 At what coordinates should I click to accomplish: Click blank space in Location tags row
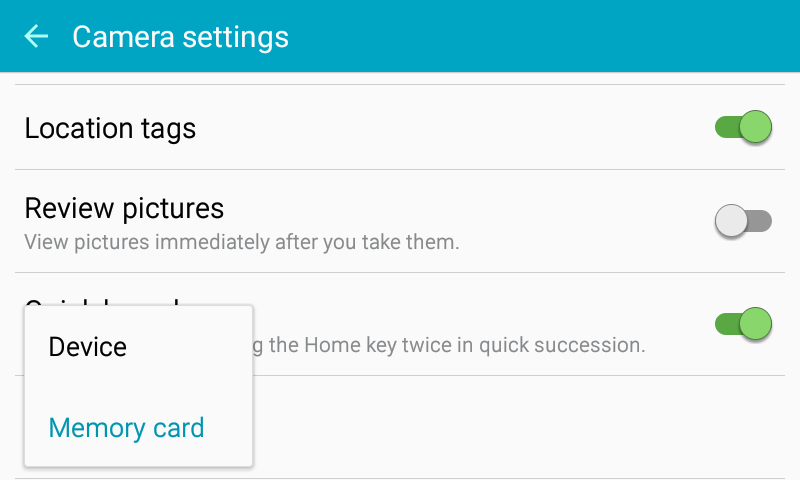(x=450, y=128)
